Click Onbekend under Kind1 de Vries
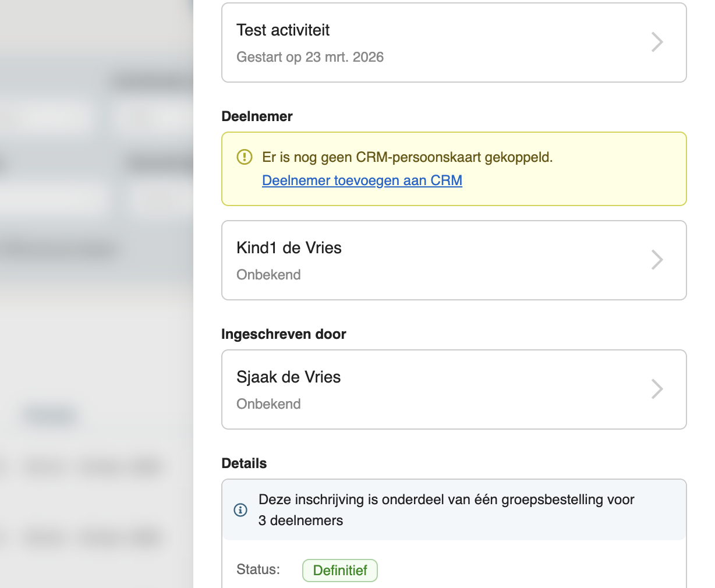 click(x=268, y=275)
